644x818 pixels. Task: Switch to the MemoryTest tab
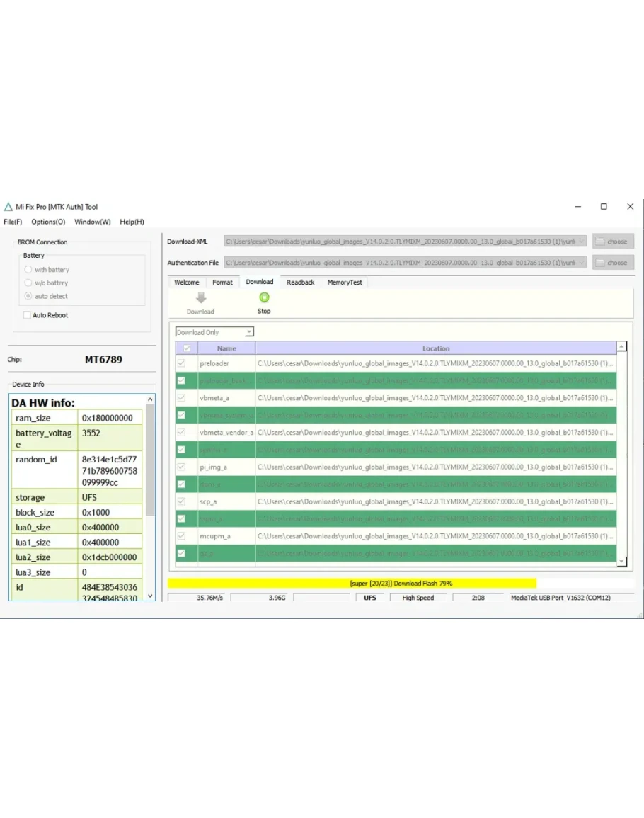[345, 283]
